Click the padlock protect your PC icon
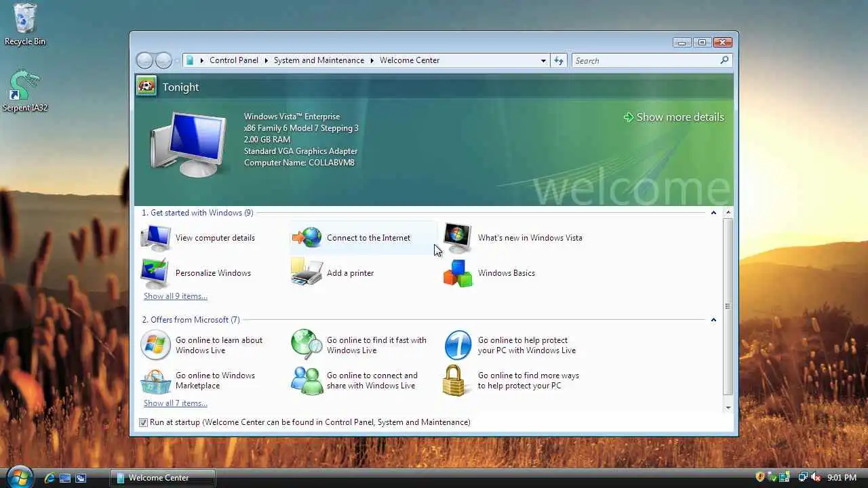Image resolution: width=868 pixels, height=488 pixels. (x=456, y=380)
